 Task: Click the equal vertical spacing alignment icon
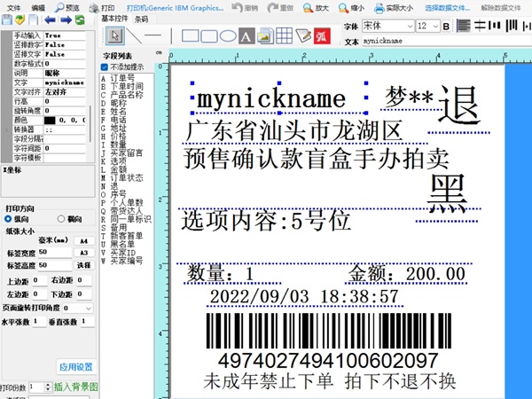click(x=480, y=26)
